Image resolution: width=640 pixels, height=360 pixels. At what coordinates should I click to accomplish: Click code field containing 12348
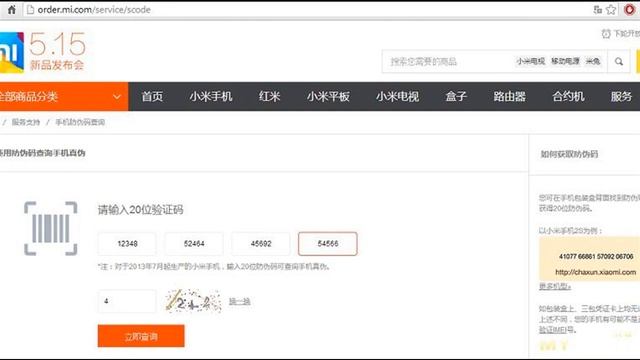pos(127,244)
